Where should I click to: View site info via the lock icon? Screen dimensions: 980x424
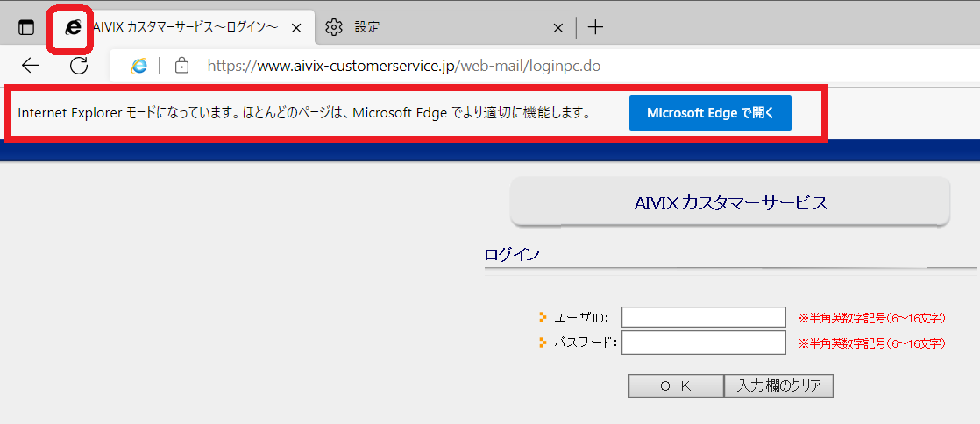181,65
